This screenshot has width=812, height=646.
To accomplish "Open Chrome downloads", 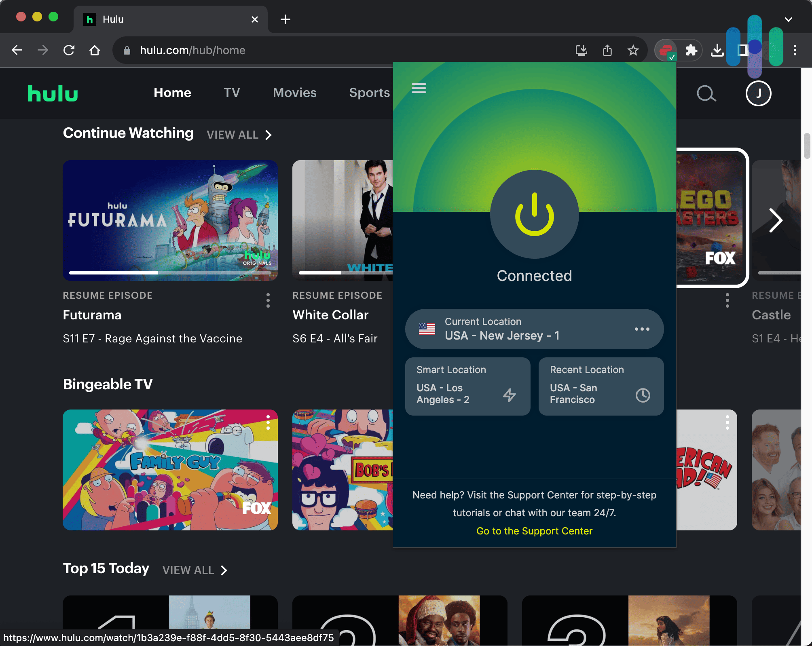I will (717, 50).
